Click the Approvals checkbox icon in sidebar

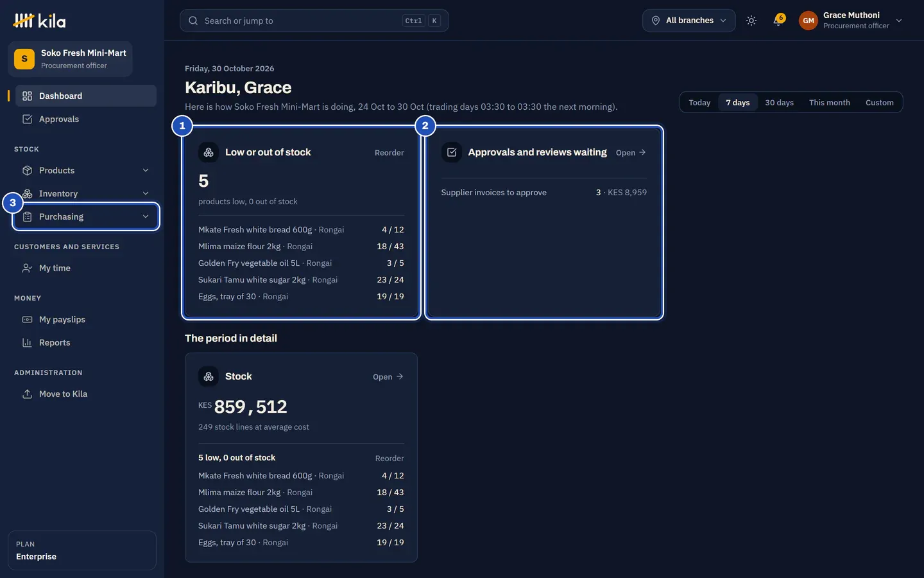pos(27,119)
